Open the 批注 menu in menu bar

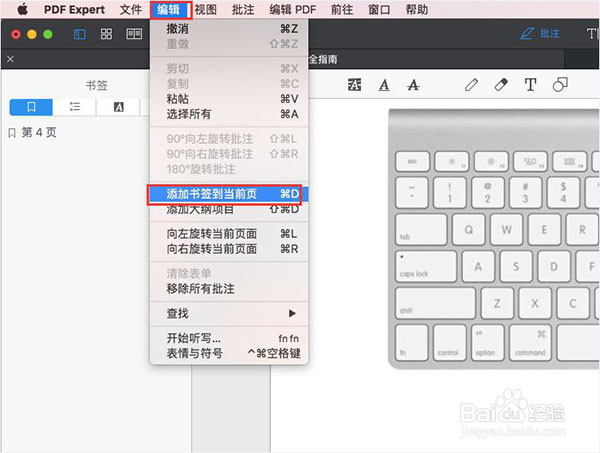pyautogui.click(x=243, y=10)
